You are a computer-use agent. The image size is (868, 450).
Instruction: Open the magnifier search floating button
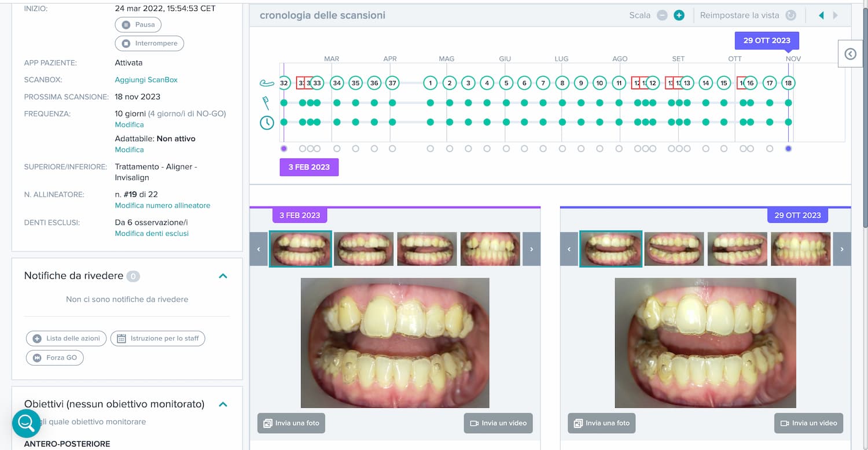[x=27, y=423]
